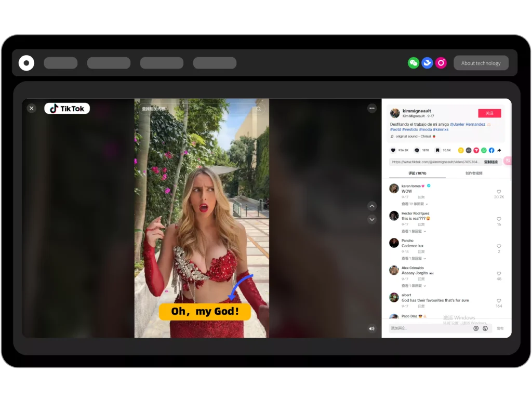Click the embed code share icon

[x=469, y=150]
